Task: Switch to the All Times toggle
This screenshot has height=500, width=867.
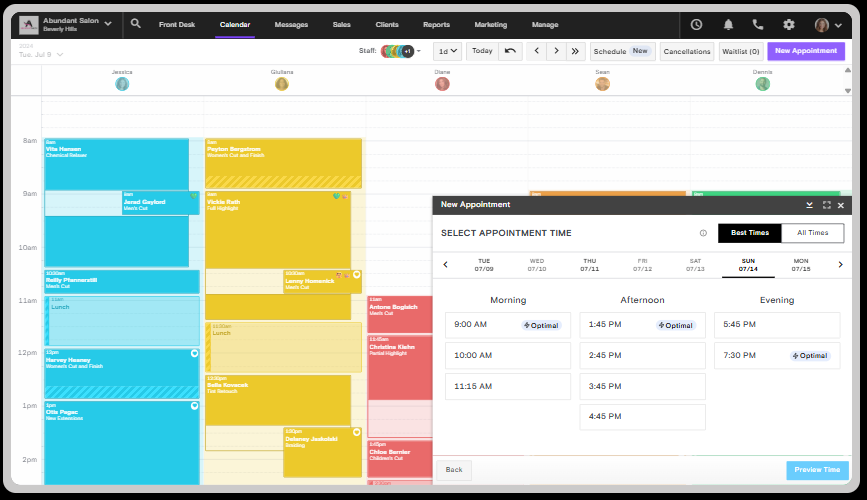Action: click(x=812, y=233)
